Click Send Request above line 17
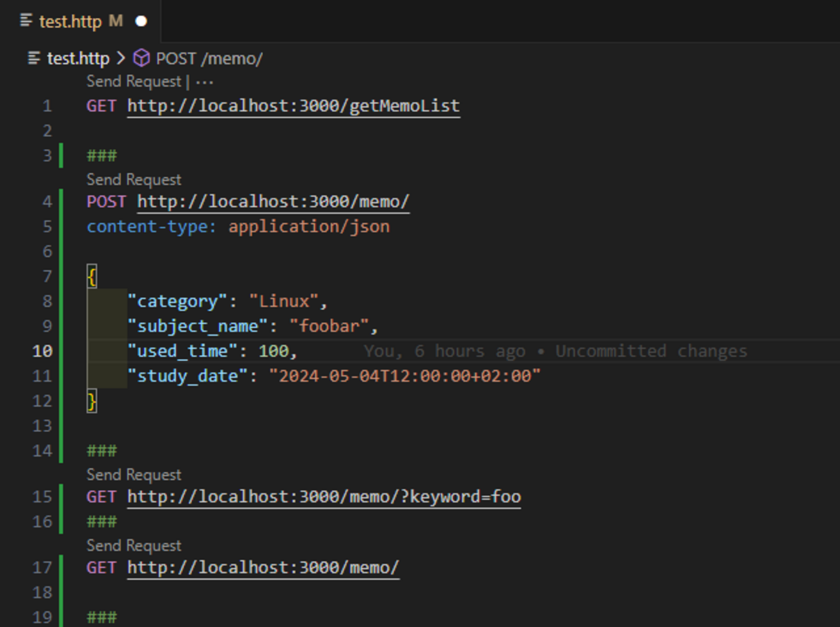This screenshot has height=627, width=840. pos(134,546)
